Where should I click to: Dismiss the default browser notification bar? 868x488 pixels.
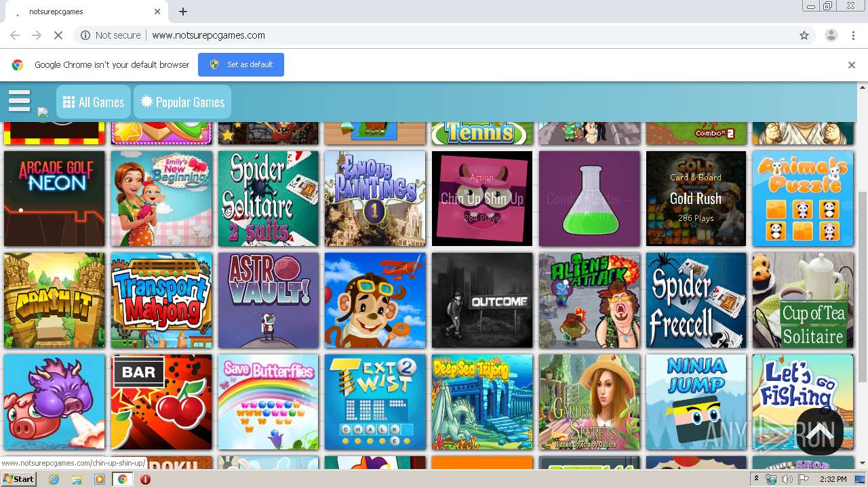click(x=851, y=65)
